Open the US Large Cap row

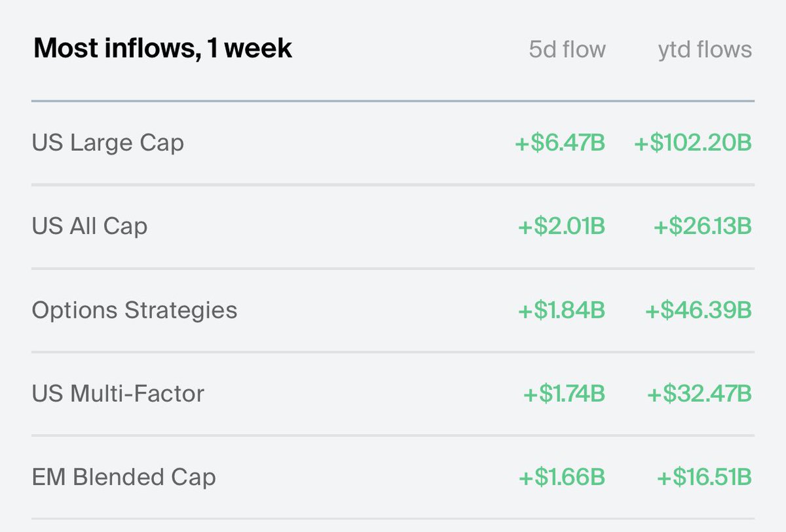(393, 143)
